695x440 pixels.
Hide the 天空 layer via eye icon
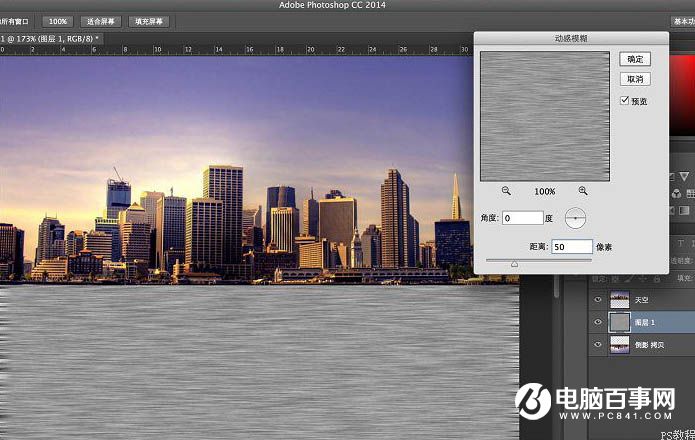[597, 300]
